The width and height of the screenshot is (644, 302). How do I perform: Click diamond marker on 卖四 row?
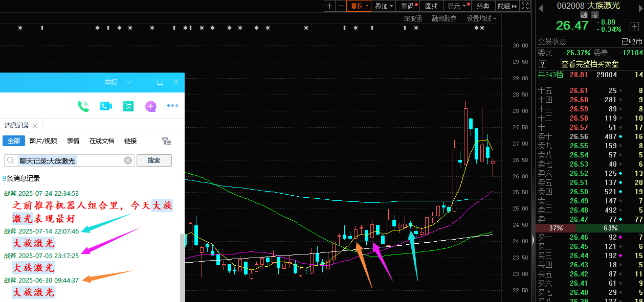click(621, 192)
